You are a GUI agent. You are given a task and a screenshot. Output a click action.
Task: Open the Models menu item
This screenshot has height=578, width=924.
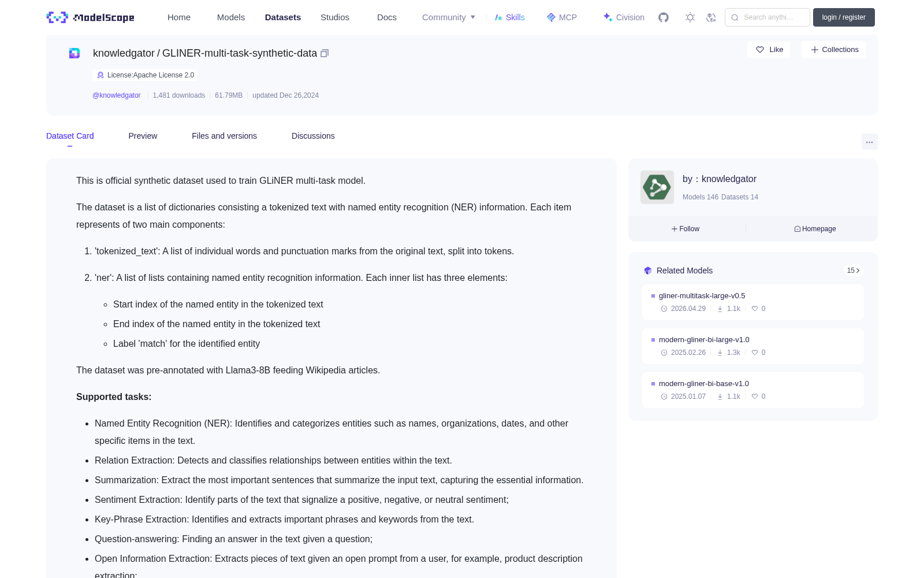tap(231, 17)
